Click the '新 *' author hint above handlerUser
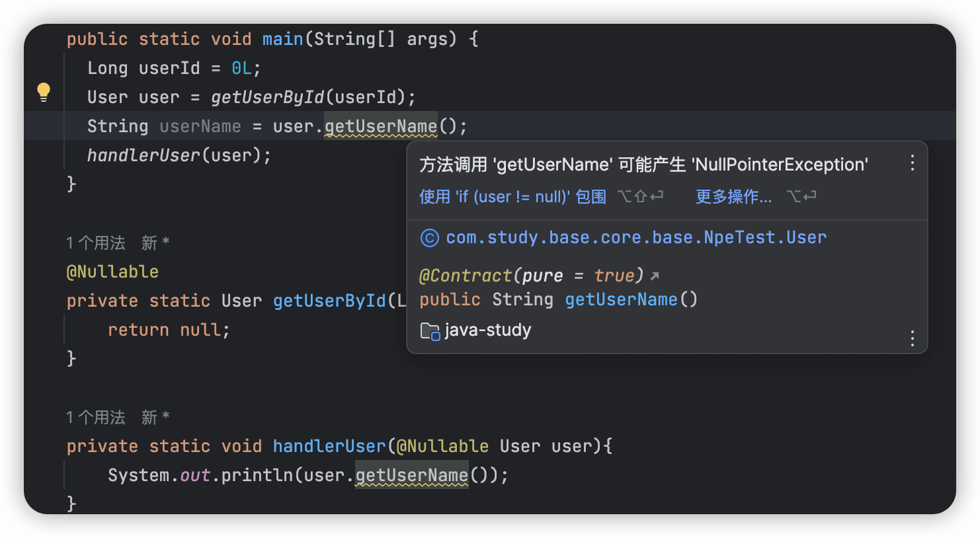The width and height of the screenshot is (980, 538). click(x=155, y=418)
